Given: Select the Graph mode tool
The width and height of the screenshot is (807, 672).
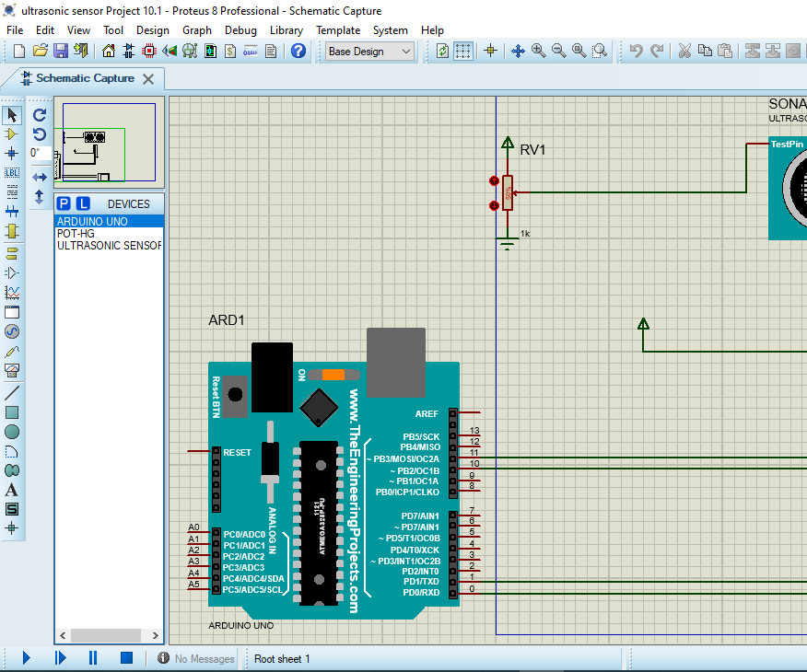Looking at the screenshot, I should click(x=12, y=292).
